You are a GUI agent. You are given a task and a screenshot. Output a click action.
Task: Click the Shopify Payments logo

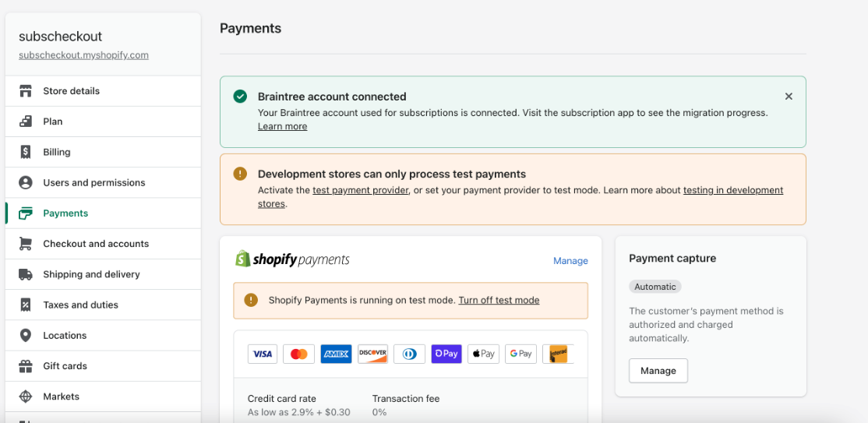point(292,259)
